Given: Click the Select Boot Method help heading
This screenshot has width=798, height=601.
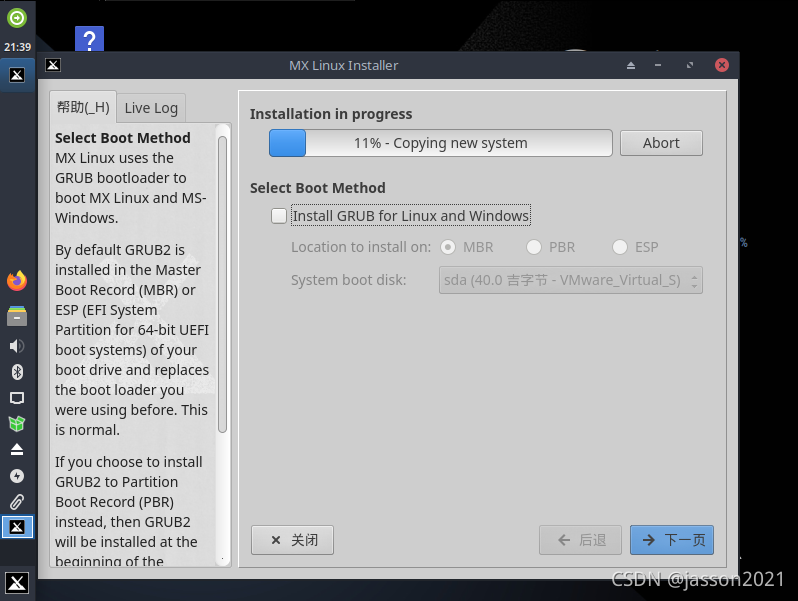Looking at the screenshot, I should click(x=123, y=138).
